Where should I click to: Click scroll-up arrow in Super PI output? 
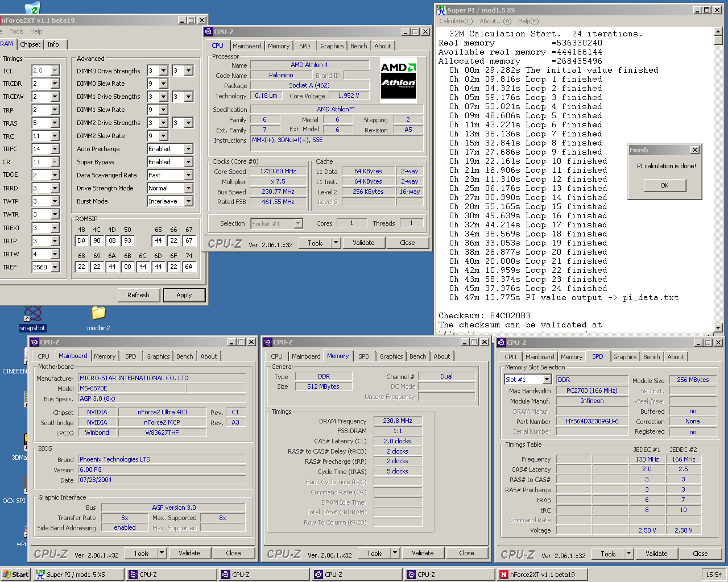pyautogui.click(x=718, y=32)
